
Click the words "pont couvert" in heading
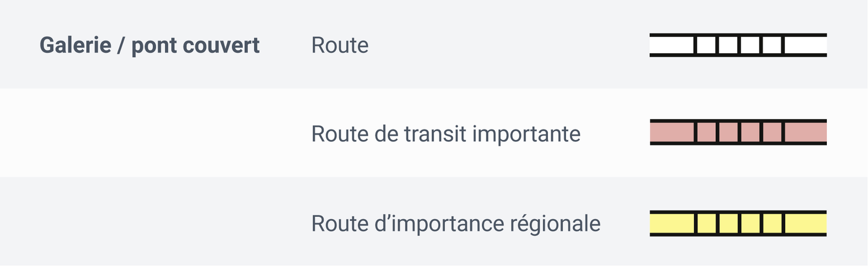(196, 46)
